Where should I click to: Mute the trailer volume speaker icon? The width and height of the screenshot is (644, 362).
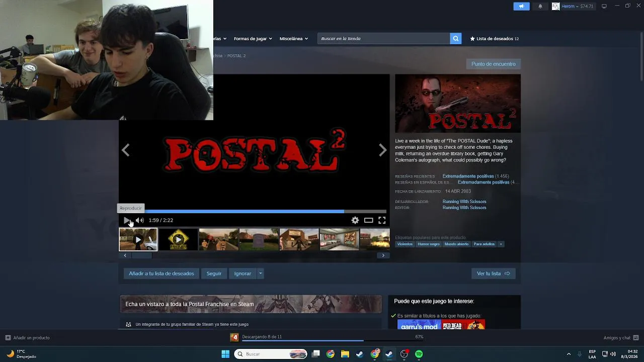[139, 220]
